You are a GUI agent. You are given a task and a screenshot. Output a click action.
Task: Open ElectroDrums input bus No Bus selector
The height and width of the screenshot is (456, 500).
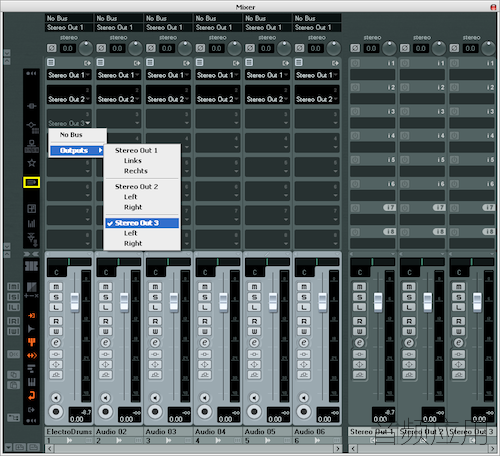[69, 18]
